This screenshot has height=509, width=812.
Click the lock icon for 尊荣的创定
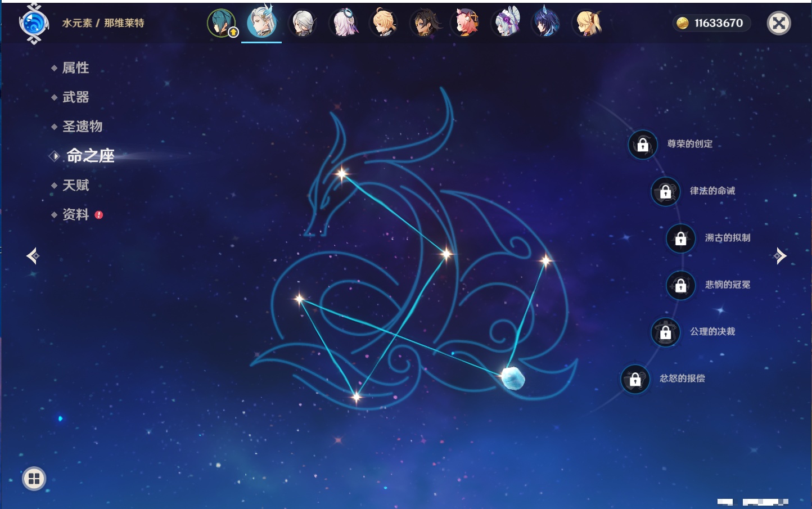(643, 145)
